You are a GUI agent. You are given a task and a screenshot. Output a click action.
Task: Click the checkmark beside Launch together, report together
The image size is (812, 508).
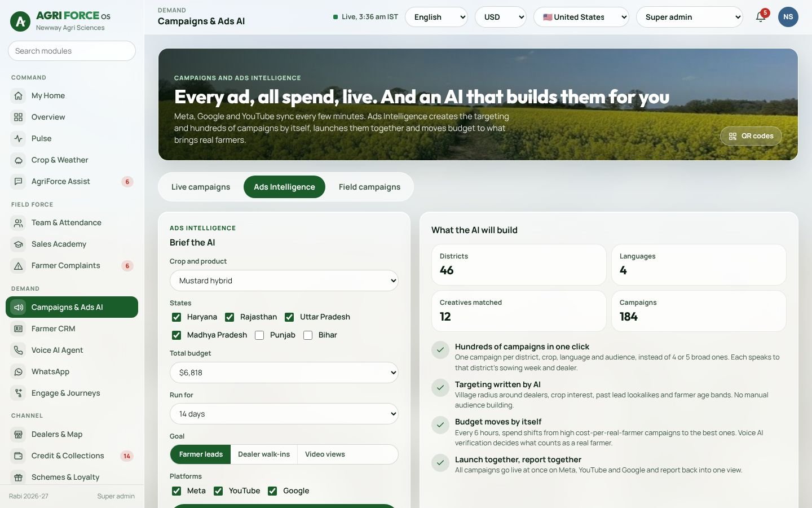440,463
